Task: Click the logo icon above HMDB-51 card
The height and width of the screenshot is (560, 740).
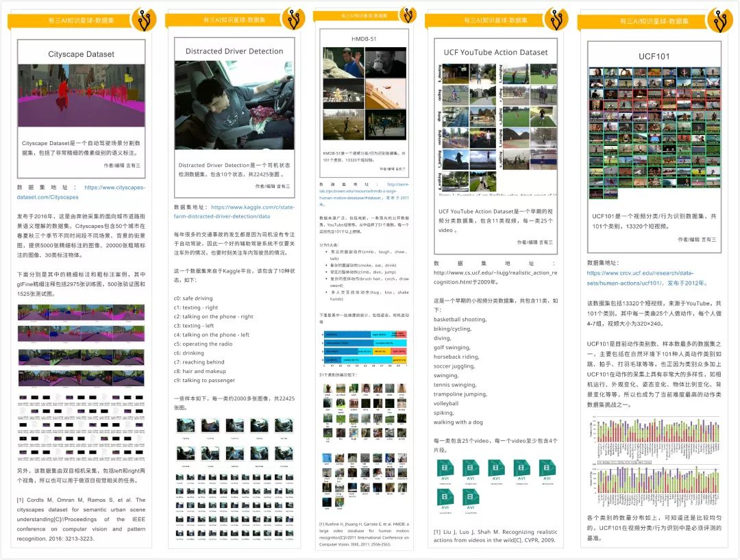Action: coord(408,14)
